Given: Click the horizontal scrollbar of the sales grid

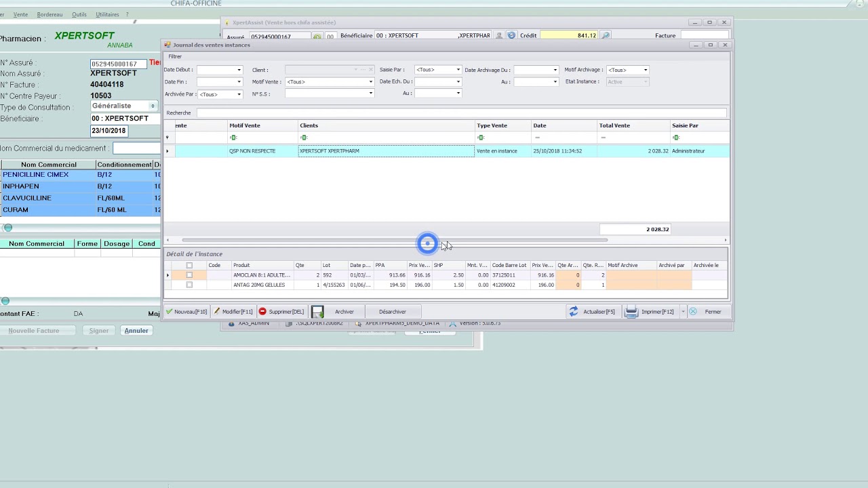Looking at the screenshot, I should coord(395,240).
